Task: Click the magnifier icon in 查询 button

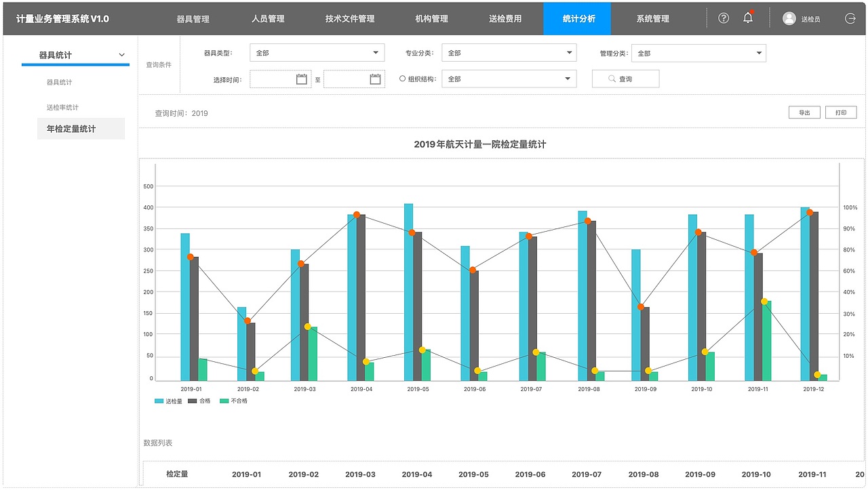Action: point(611,79)
